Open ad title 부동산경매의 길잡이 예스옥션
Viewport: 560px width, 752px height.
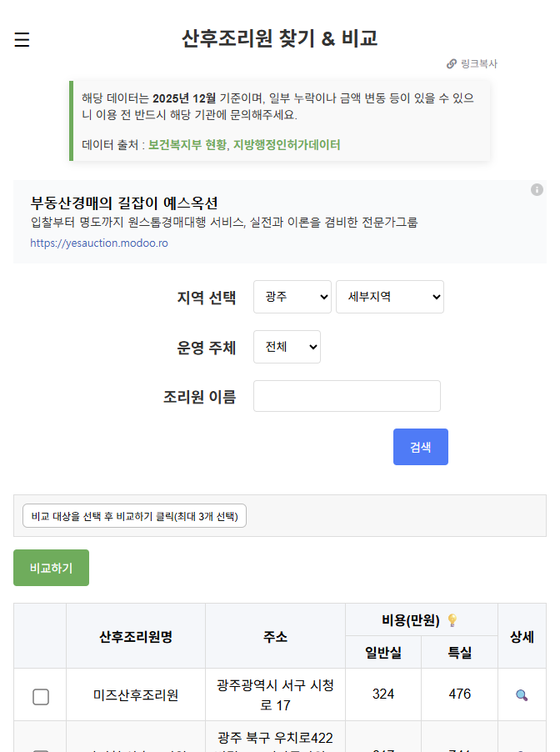click(124, 203)
